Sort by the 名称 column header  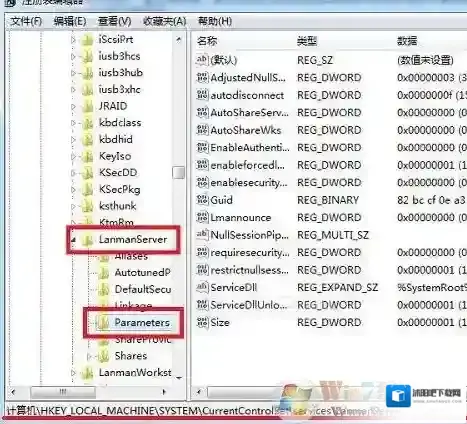tap(207, 41)
